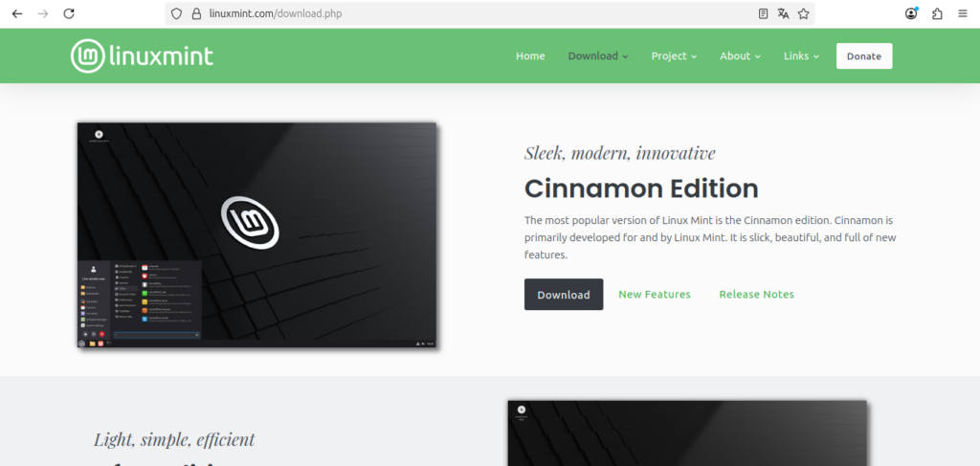Reload the page with refresh icon
980x466 pixels.
(x=69, y=14)
